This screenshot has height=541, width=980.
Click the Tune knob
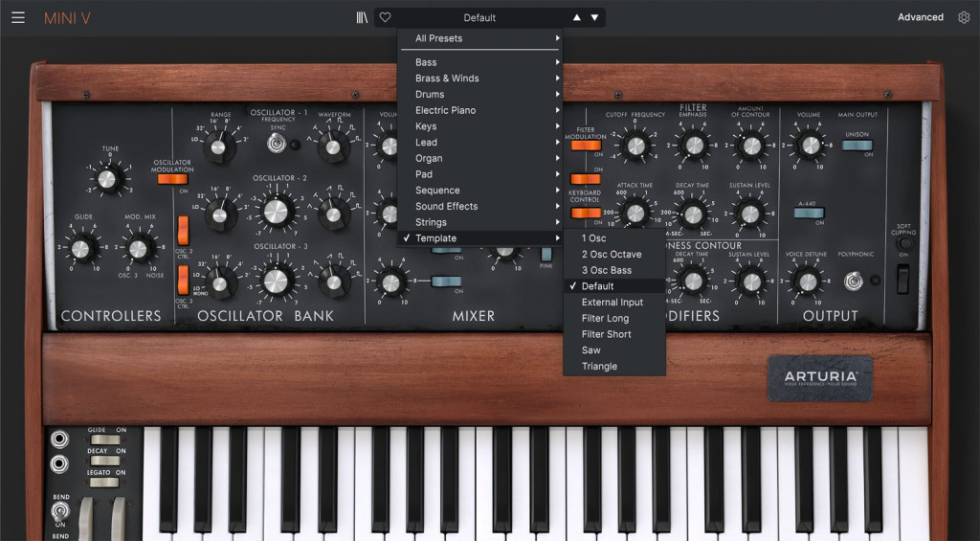[107, 179]
